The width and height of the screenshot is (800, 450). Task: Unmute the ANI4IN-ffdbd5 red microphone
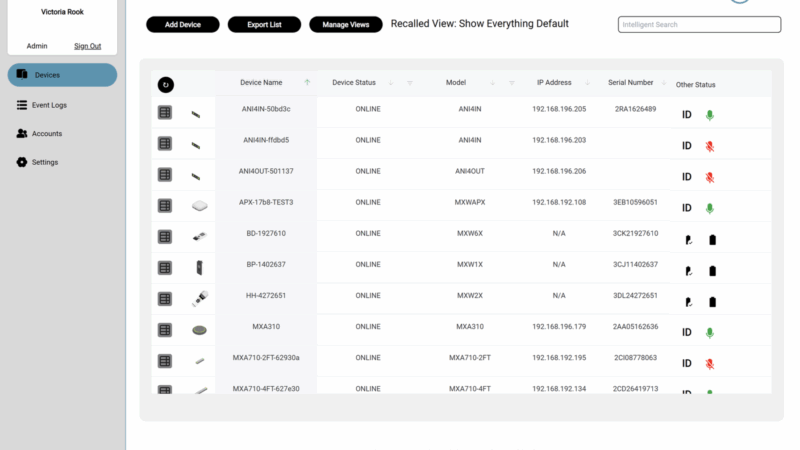pos(710,146)
